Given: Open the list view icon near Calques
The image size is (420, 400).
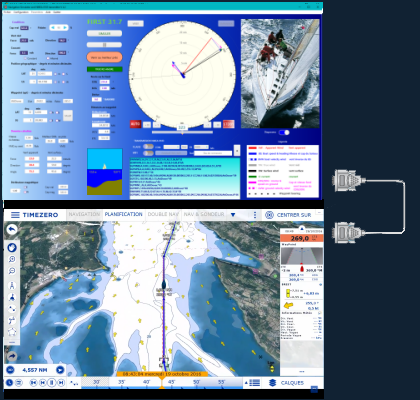Looking at the screenshot, I should pyautogui.click(x=255, y=383).
